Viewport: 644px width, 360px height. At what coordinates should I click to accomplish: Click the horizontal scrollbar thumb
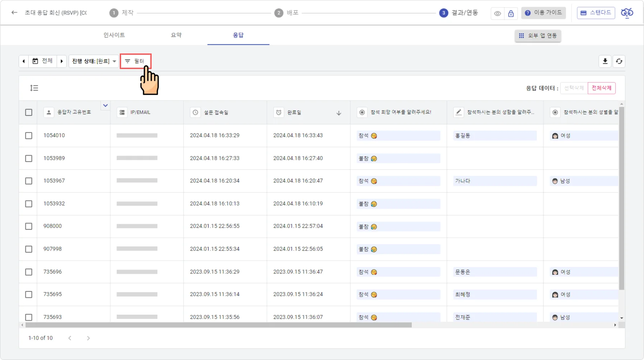coord(218,325)
